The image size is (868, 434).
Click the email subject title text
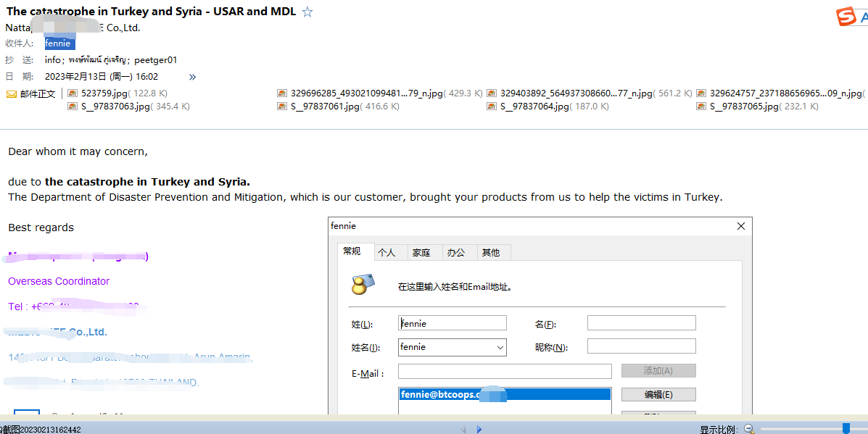151,11
